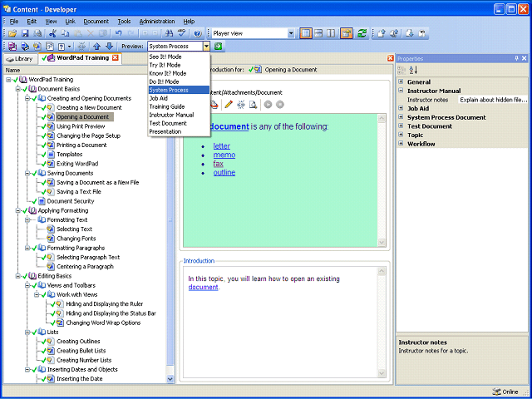Click the Save floppy disk icon
The height and width of the screenshot is (399, 532).
[x=25, y=33]
